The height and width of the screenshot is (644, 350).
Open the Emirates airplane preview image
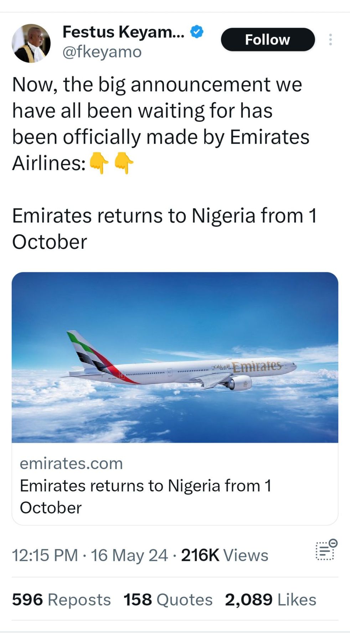pyautogui.click(x=175, y=357)
